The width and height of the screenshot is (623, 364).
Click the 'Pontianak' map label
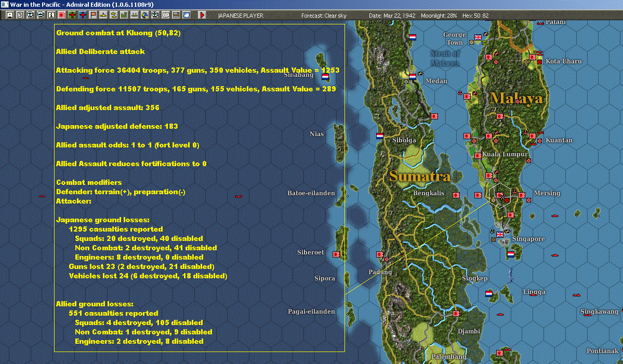602,350
